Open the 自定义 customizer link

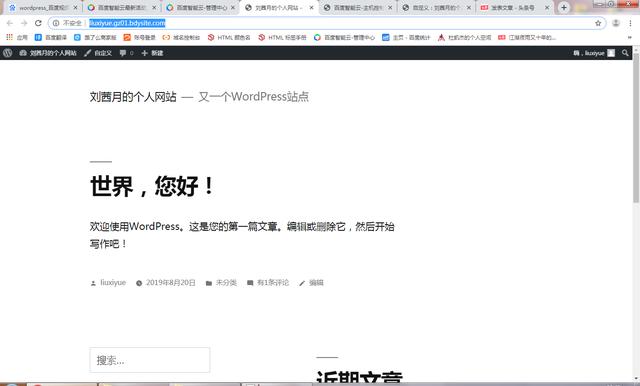click(x=98, y=53)
